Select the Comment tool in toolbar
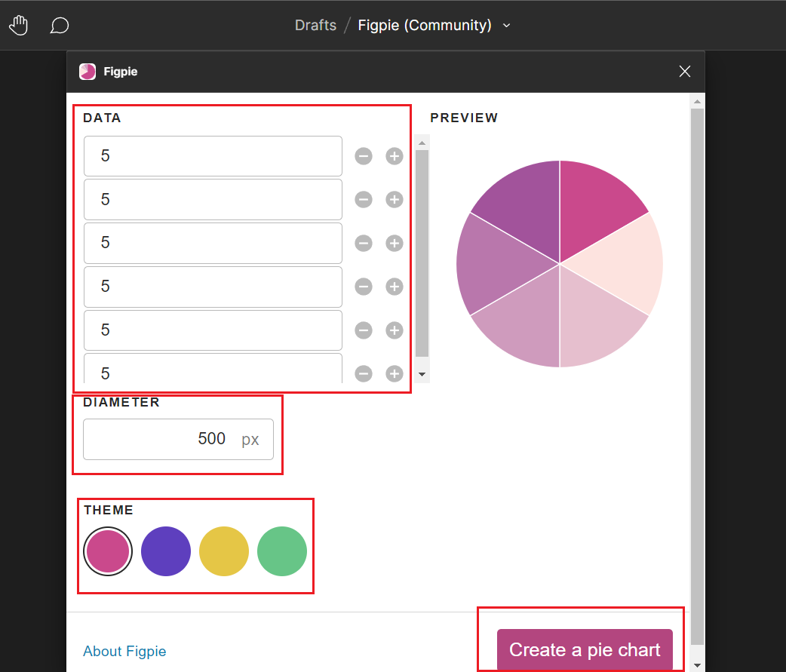 click(x=60, y=26)
